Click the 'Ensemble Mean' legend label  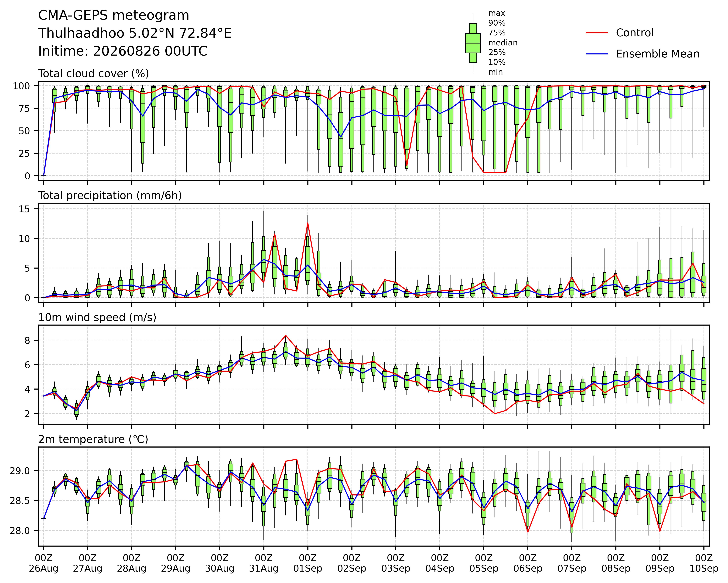pyautogui.click(x=657, y=54)
